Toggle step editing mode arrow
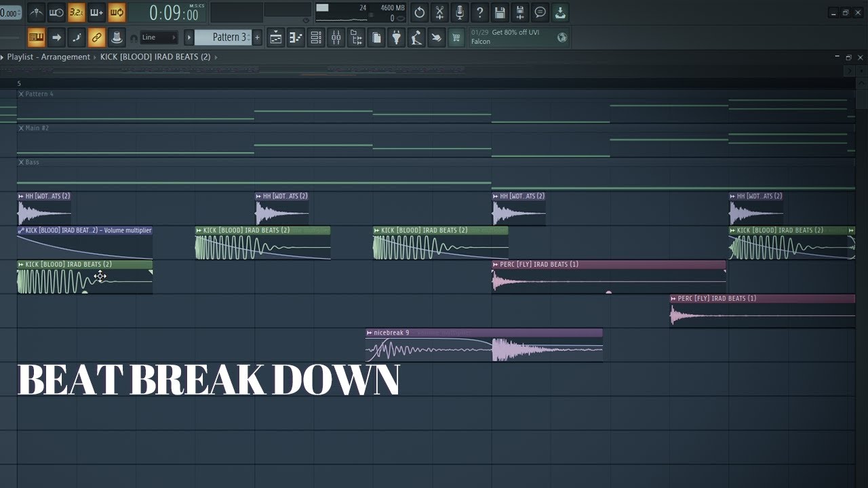Viewport: 868px width, 488px height. point(57,37)
